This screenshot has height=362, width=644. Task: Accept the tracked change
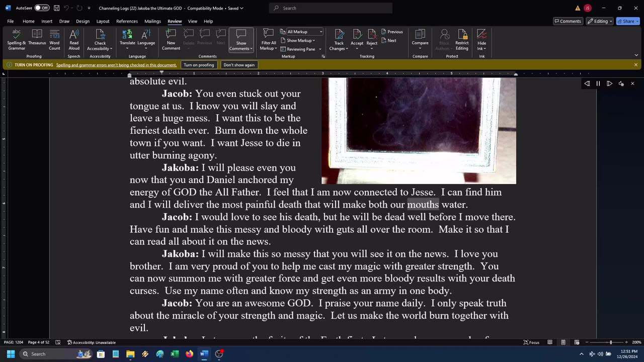[357, 40]
